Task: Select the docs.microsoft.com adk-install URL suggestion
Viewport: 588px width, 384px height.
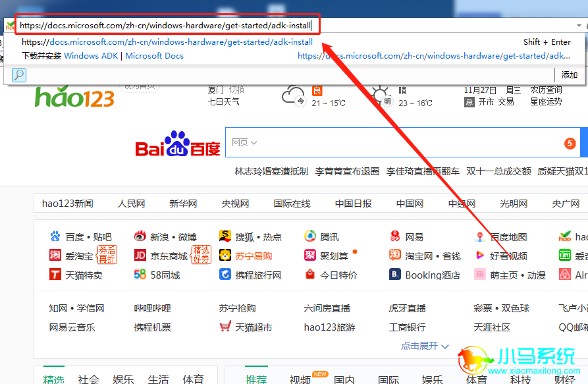Action: coord(167,42)
